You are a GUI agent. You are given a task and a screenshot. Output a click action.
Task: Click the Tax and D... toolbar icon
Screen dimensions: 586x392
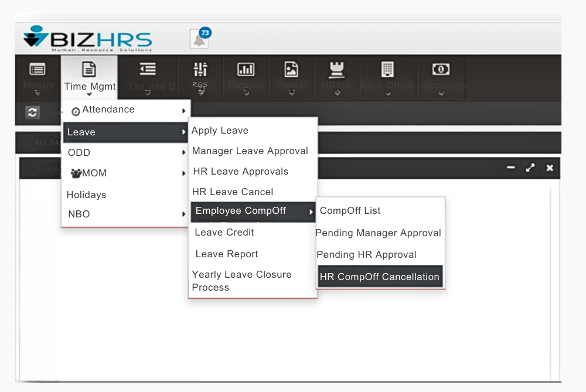(148, 70)
